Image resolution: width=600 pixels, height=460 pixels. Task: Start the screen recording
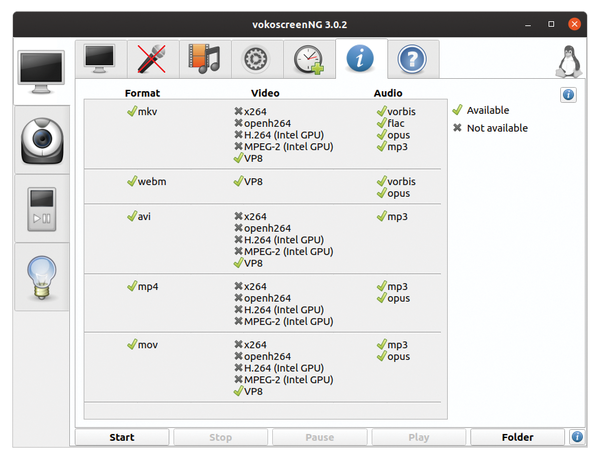pos(122,437)
